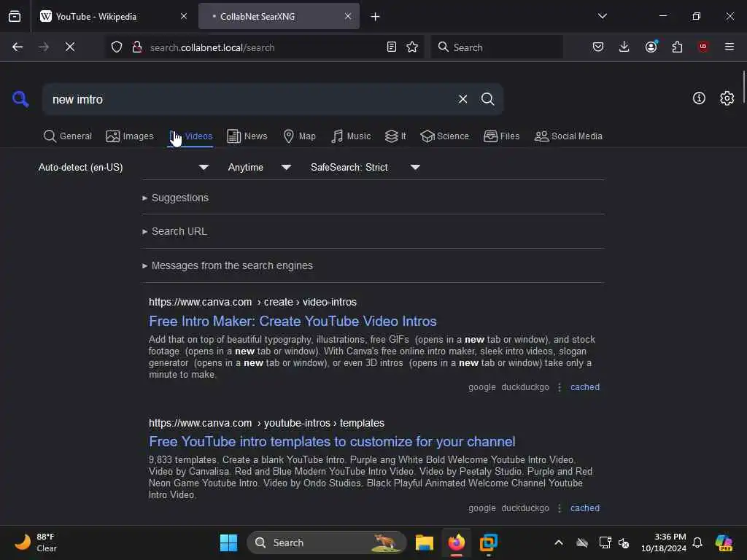The height and width of the screenshot is (560, 747).
Task: Open the About info icon
Action: tap(698, 98)
